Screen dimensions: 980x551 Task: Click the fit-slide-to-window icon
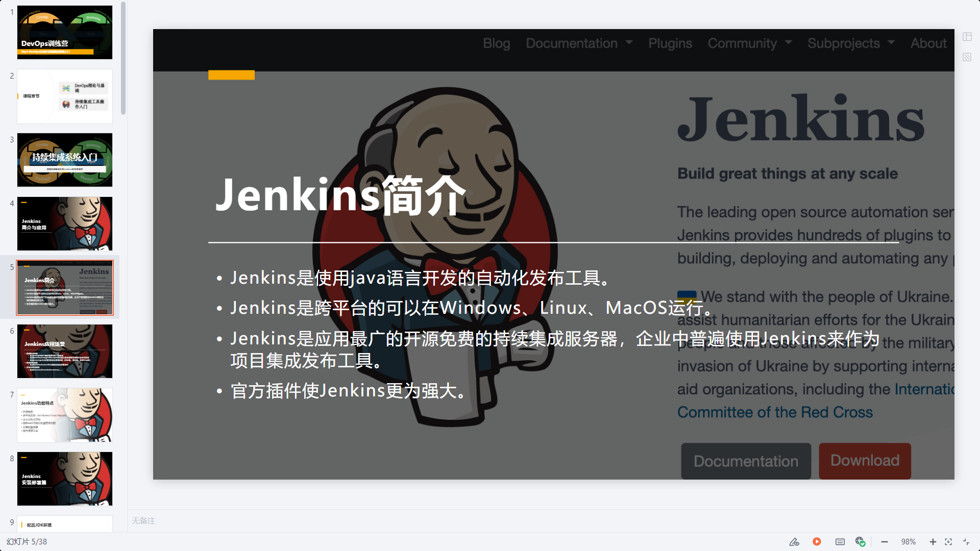[x=948, y=542]
